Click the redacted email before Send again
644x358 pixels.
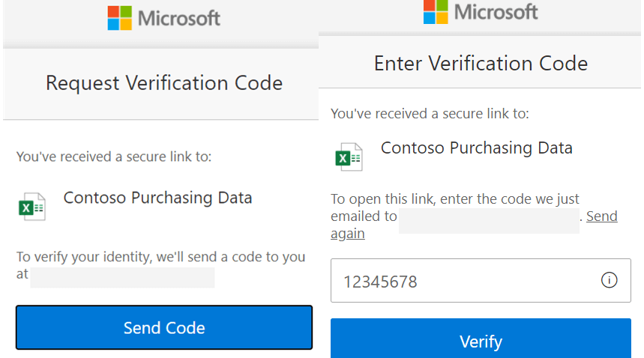[489, 221]
